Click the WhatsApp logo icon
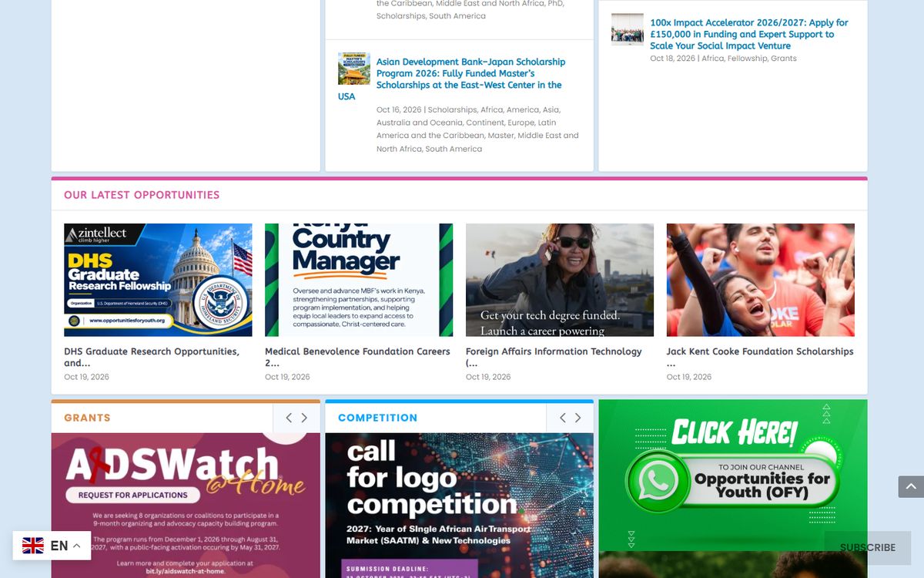Screen dimensions: 924x578 click(657, 482)
